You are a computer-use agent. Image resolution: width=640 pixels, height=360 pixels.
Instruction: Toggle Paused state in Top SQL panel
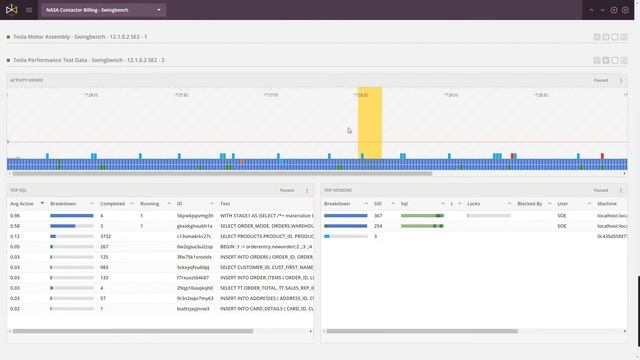coord(287,190)
